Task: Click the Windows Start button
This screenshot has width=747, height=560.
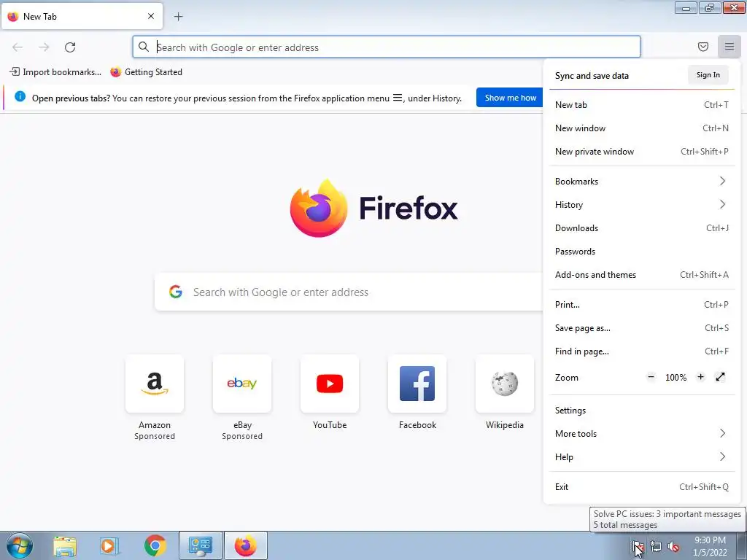Action: (20, 545)
